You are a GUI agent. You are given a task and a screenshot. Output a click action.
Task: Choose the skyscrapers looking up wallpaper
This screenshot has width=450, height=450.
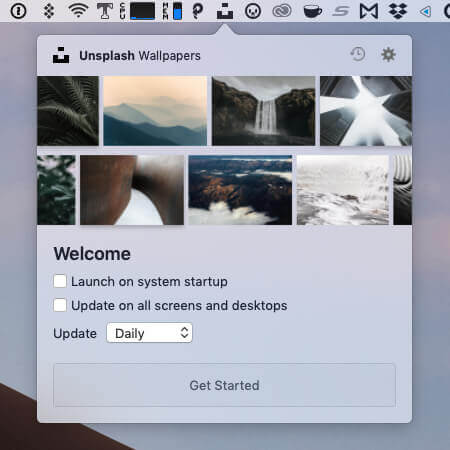tap(366, 111)
